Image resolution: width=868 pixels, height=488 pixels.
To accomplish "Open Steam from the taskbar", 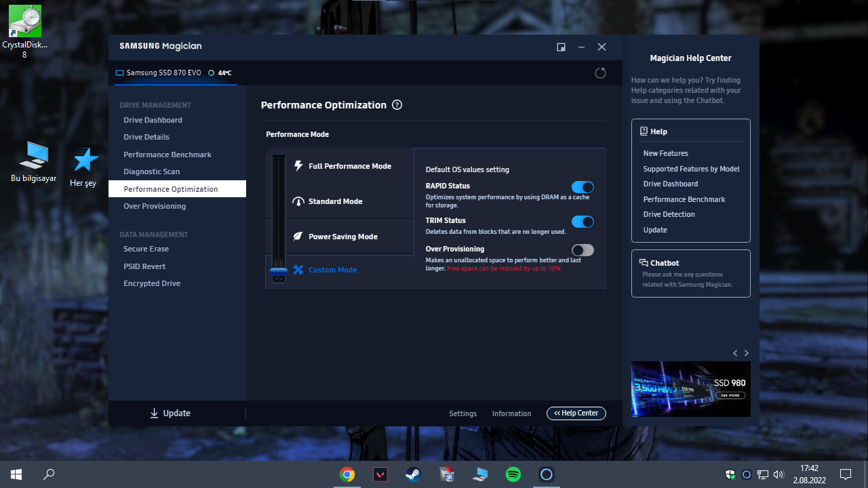I will tap(413, 474).
